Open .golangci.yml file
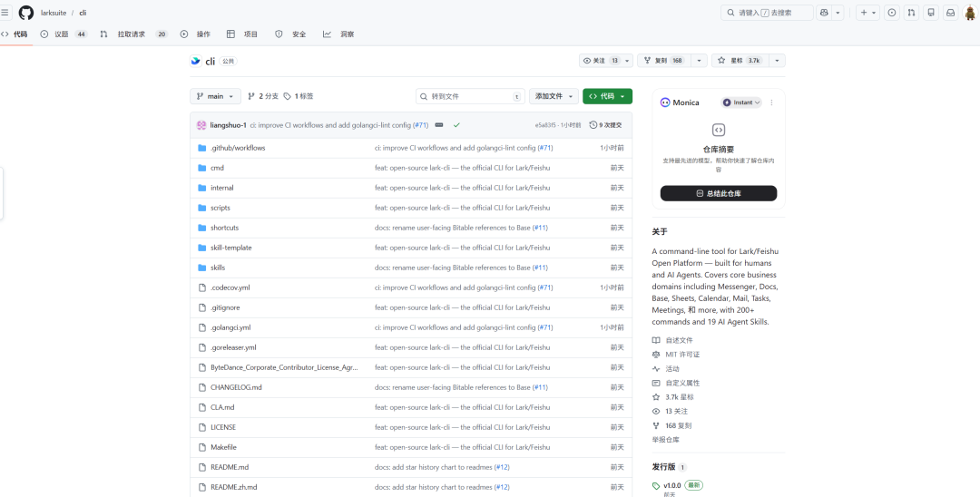 230,327
